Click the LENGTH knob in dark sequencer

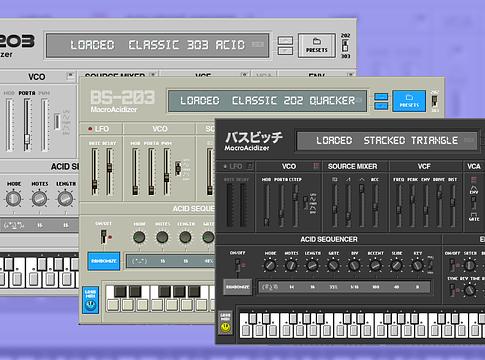(x=312, y=266)
